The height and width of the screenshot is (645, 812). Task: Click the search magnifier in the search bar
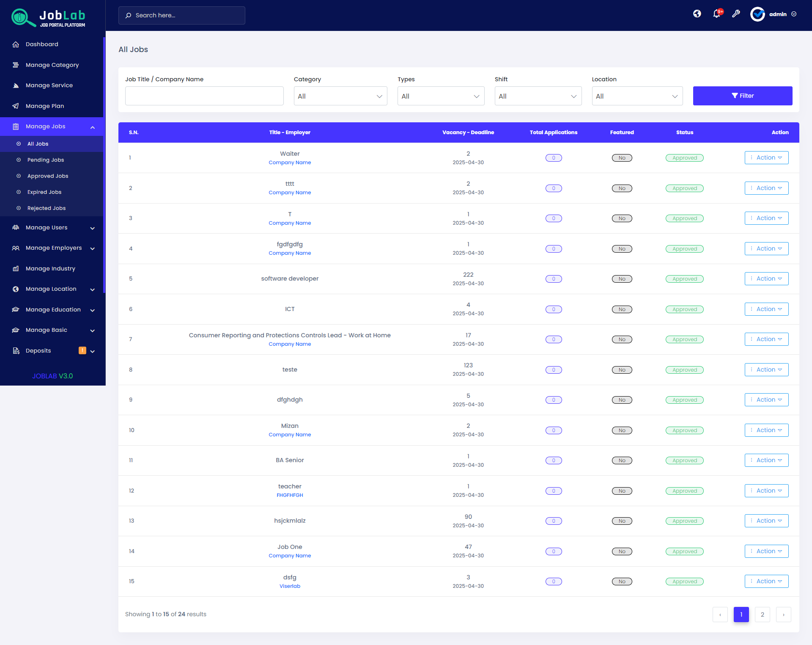(129, 15)
